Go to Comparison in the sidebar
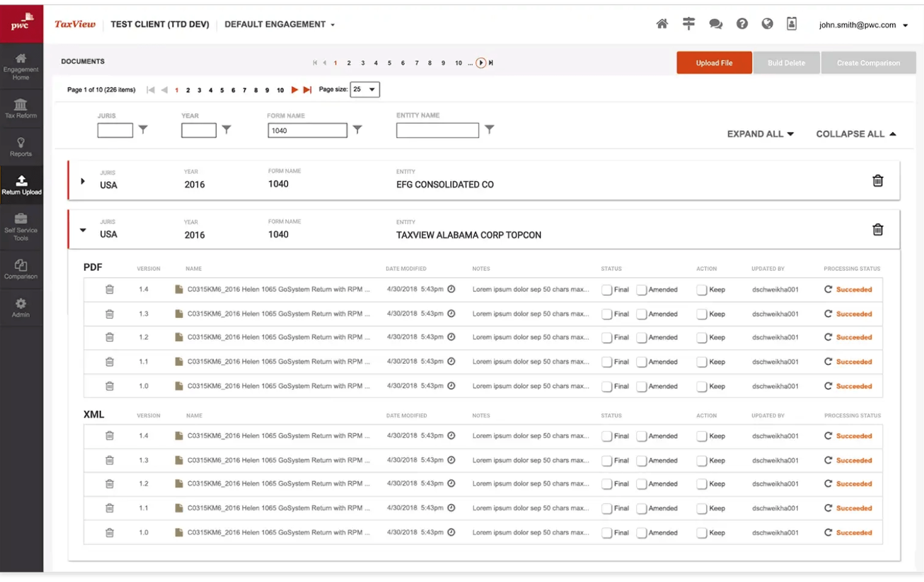 point(21,269)
